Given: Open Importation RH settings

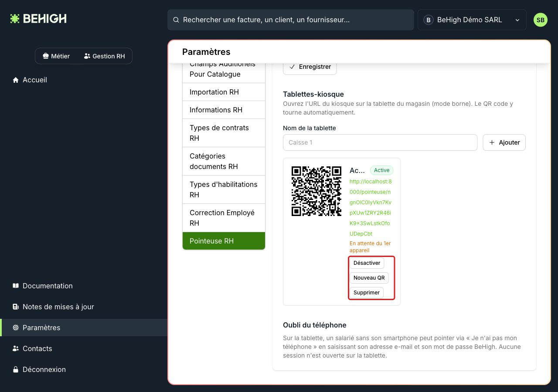Looking at the screenshot, I should [224, 92].
